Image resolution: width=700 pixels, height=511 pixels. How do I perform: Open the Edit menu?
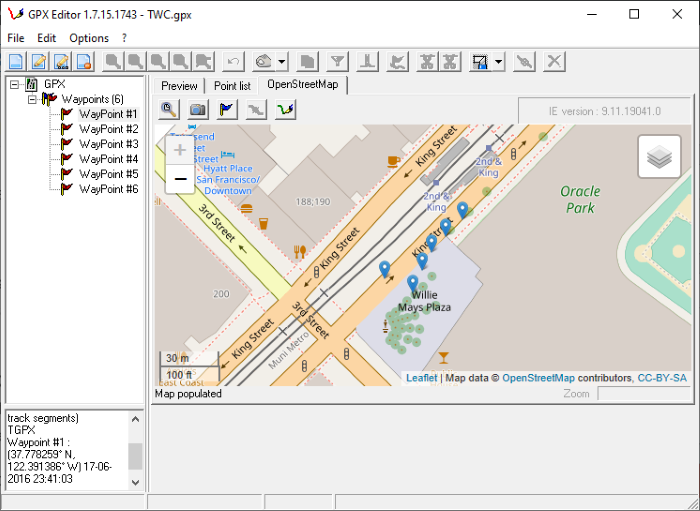46,38
